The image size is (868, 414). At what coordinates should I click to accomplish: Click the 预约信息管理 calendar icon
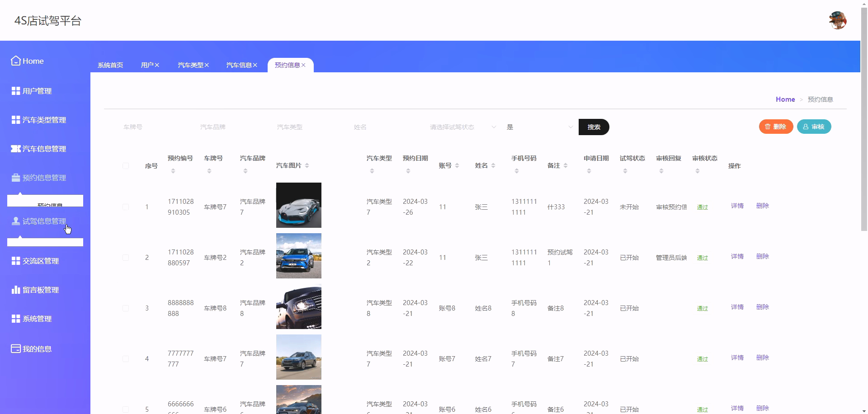pyautogui.click(x=15, y=177)
